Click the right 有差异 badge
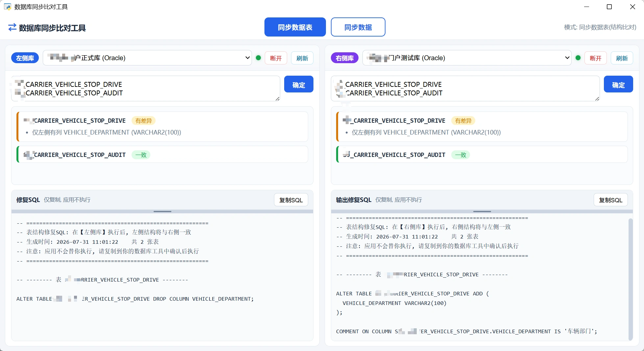Image resolution: width=644 pixels, height=351 pixels. point(463,121)
